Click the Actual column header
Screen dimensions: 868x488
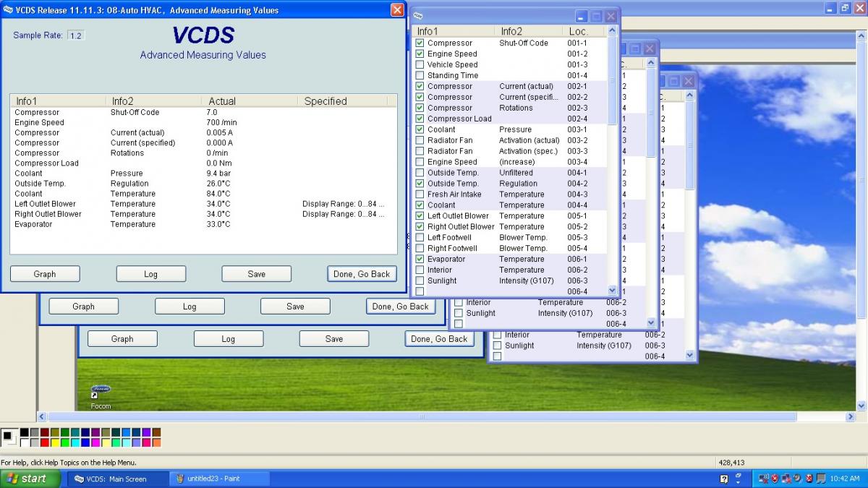click(250, 101)
